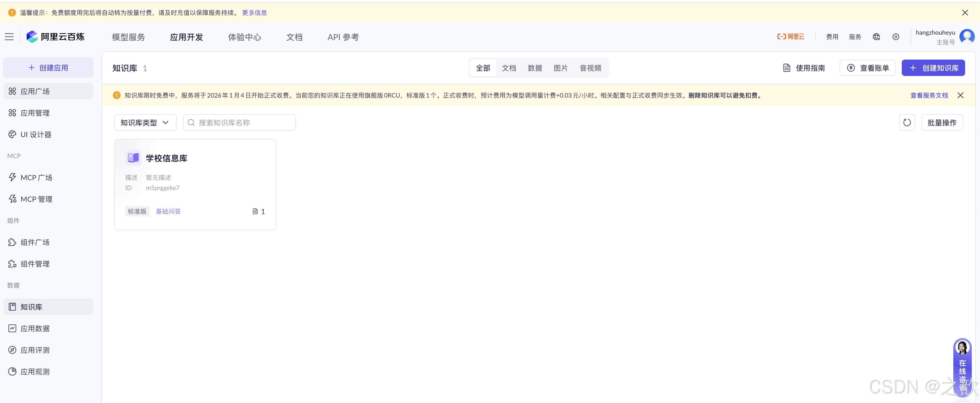Dismiss the knowledge base billing notice
Image resolution: width=980 pixels, height=403 pixels.
[960, 95]
